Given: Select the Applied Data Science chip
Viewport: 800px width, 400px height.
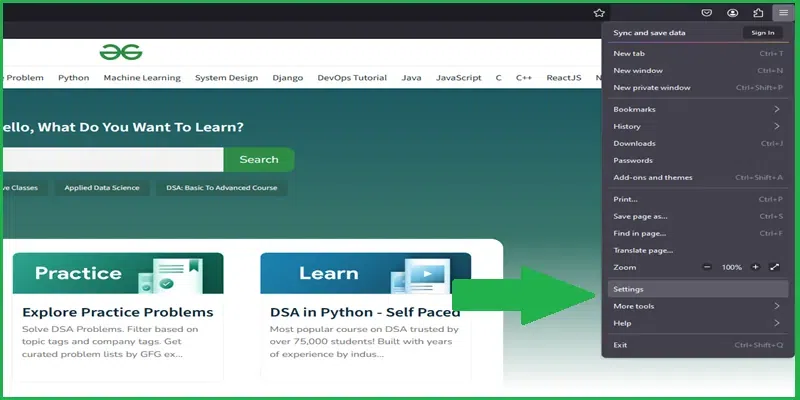Looking at the screenshot, I should (102, 188).
